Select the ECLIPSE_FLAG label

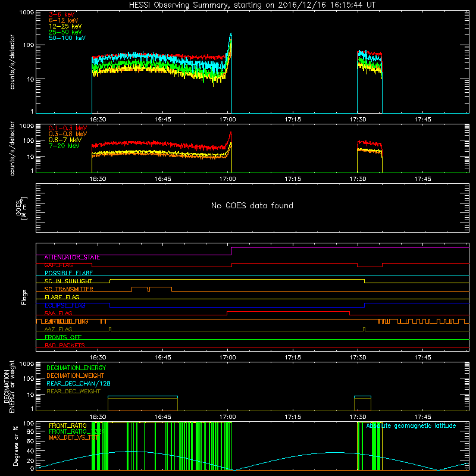click(x=65, y=305)
